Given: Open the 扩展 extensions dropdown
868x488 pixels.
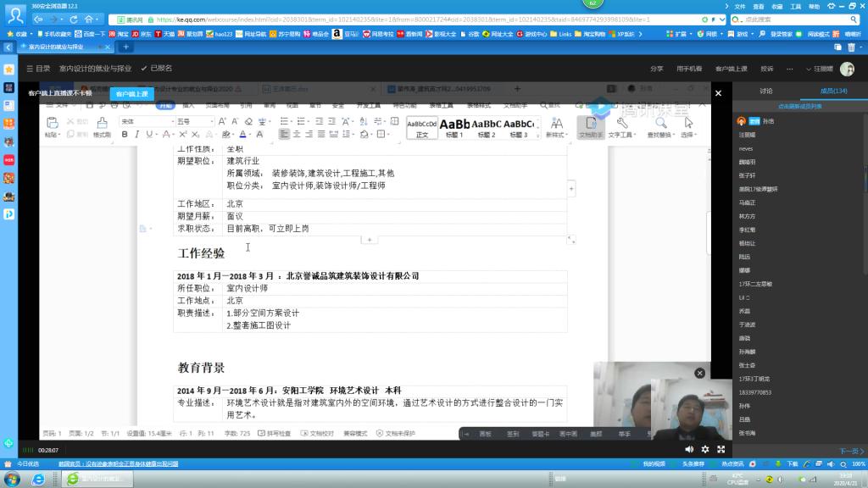Looking at the screenshot, I should pyautogui.click(x=677, y=34).
